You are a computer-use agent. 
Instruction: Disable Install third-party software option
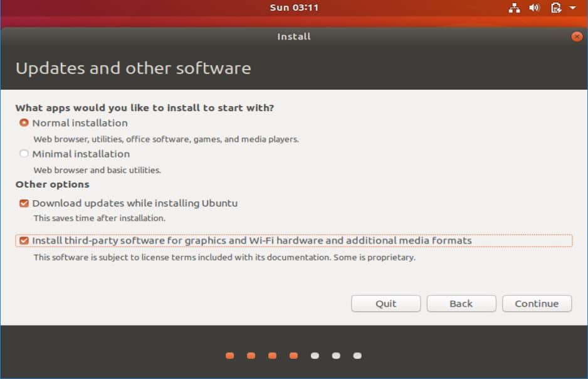pos(24,239)
